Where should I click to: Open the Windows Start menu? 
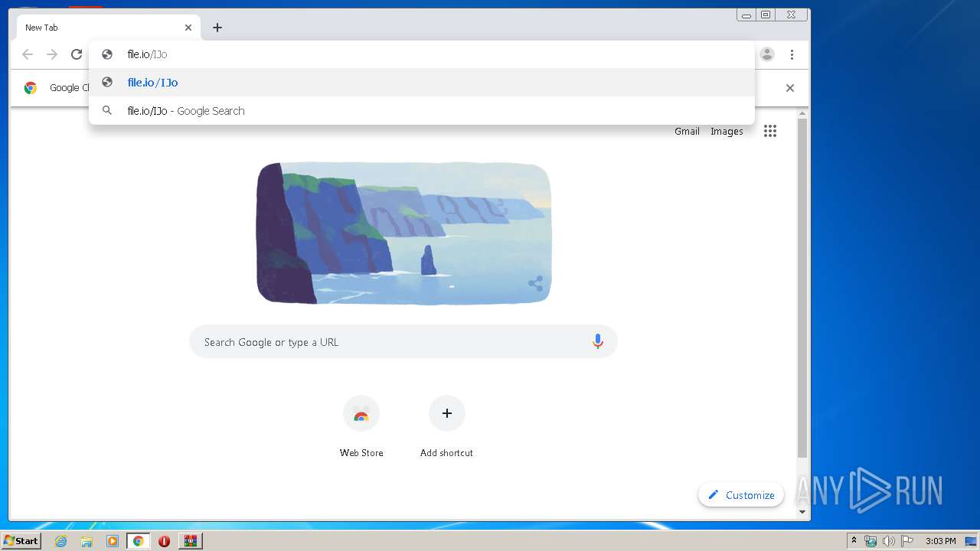tap(21, 540)
